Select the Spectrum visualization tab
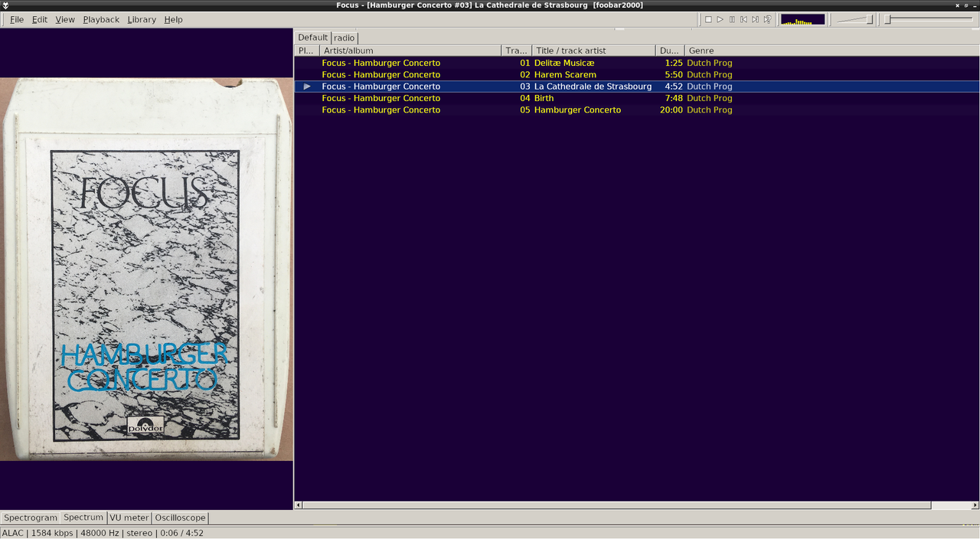 coord(83,518)
